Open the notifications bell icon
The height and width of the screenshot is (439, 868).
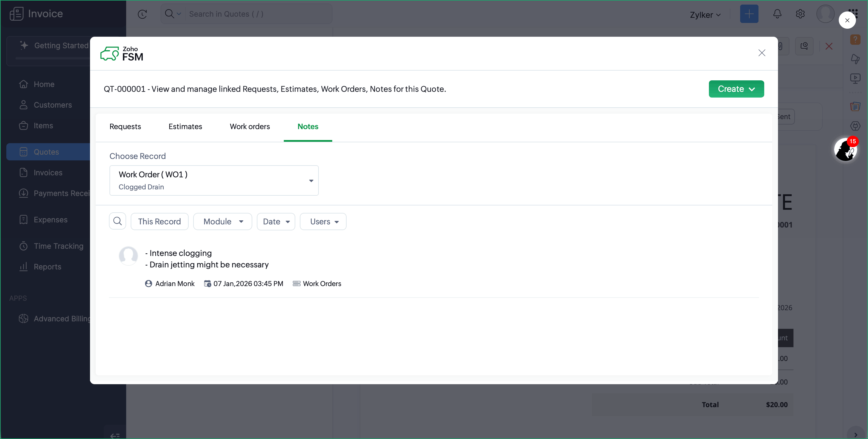pyautogui.click(x=777, y=14)
